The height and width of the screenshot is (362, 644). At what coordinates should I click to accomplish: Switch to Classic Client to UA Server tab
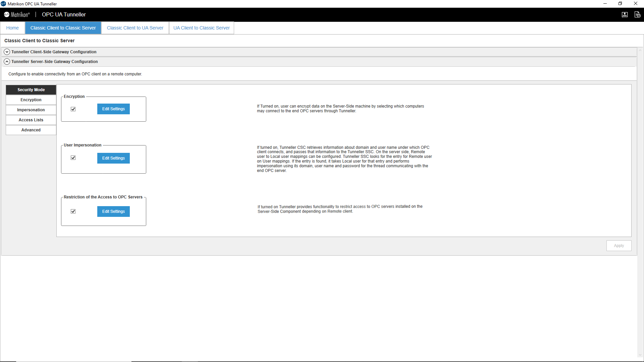(135, 28)
